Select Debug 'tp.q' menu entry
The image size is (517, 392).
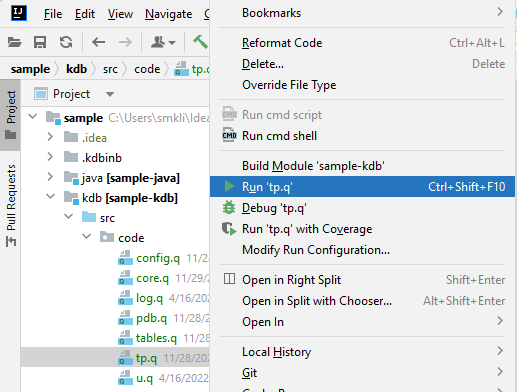(x=363, y=208)
